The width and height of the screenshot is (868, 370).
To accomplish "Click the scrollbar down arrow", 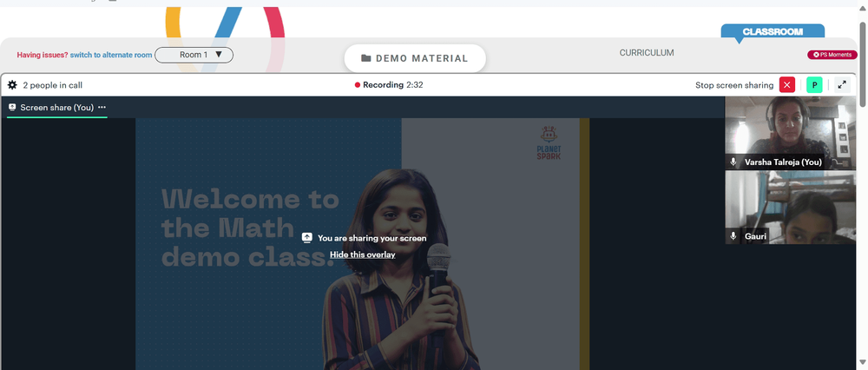I will (863, 363).
